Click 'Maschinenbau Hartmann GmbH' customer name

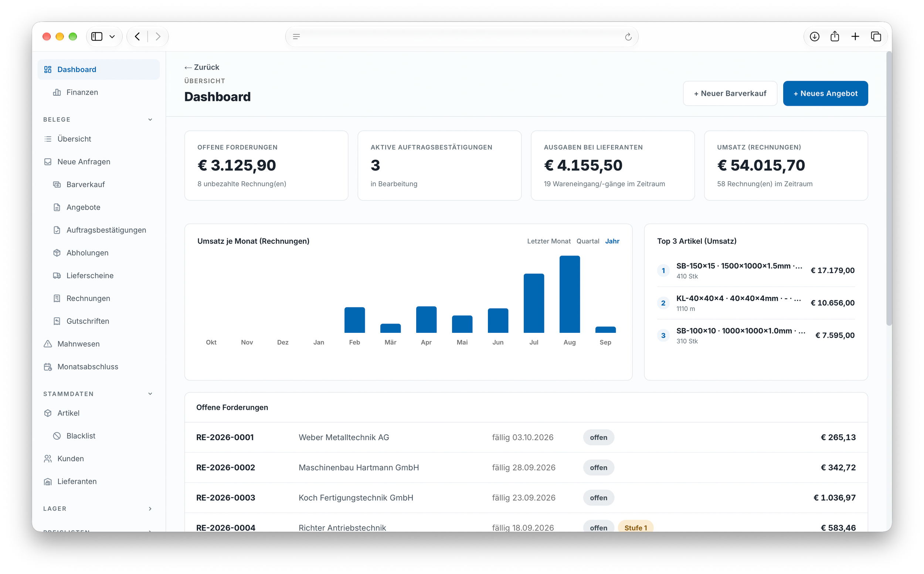359,468
